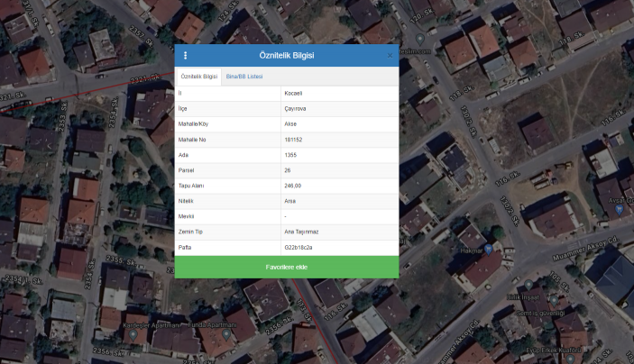Click the Funda Apartmanı location pin
Image resolution: width=634 pixels, height=364 pixels.
pos(227,333)
